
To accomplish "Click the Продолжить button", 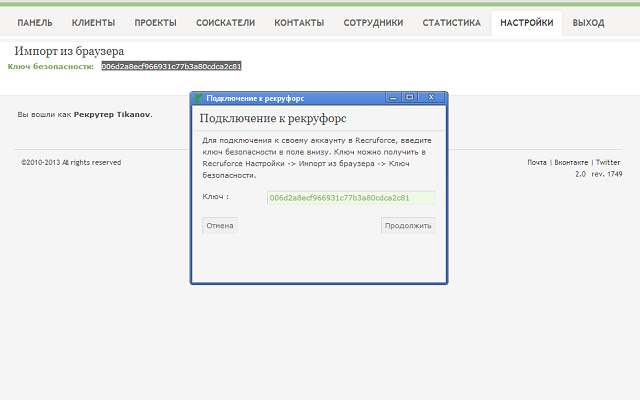I will pyautogui.click(x=408, y=225).
